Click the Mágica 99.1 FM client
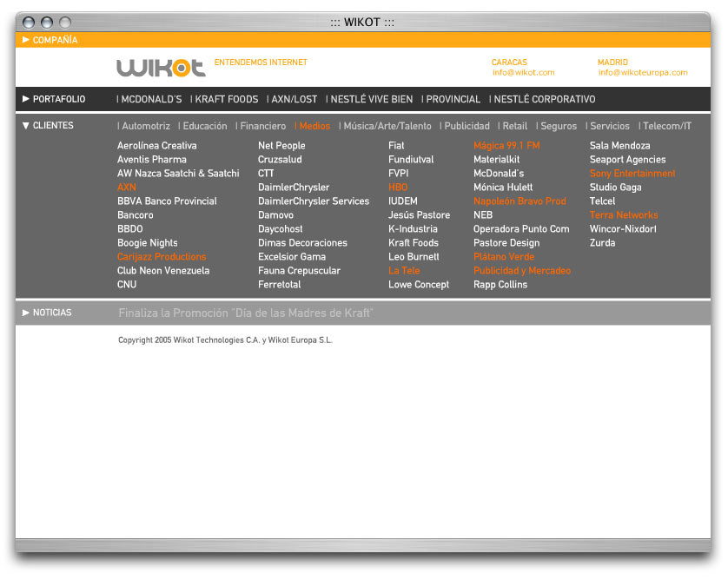Image resolution: width=728 pixels, height=580 pixels. tap(506, 146)
